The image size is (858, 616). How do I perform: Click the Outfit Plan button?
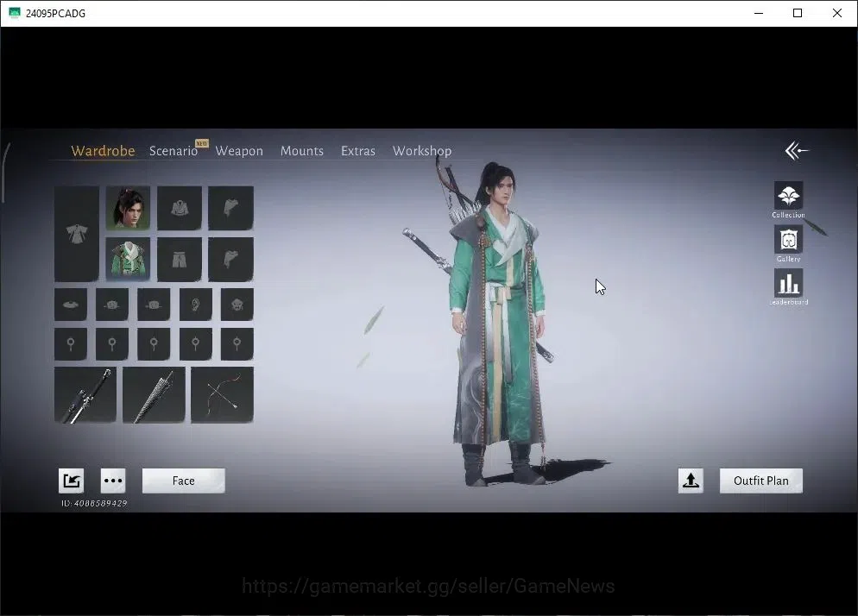761,481
